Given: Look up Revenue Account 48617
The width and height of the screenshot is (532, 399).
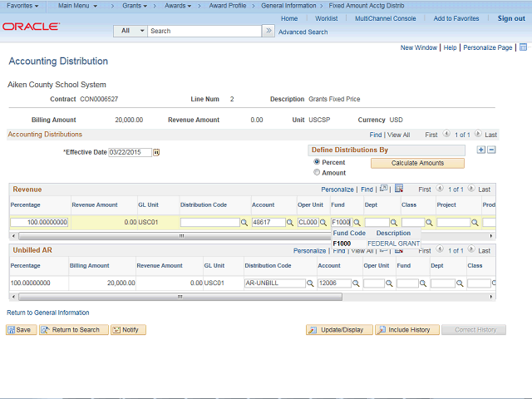Looking at the screenshot, I should tap(290, 223).
